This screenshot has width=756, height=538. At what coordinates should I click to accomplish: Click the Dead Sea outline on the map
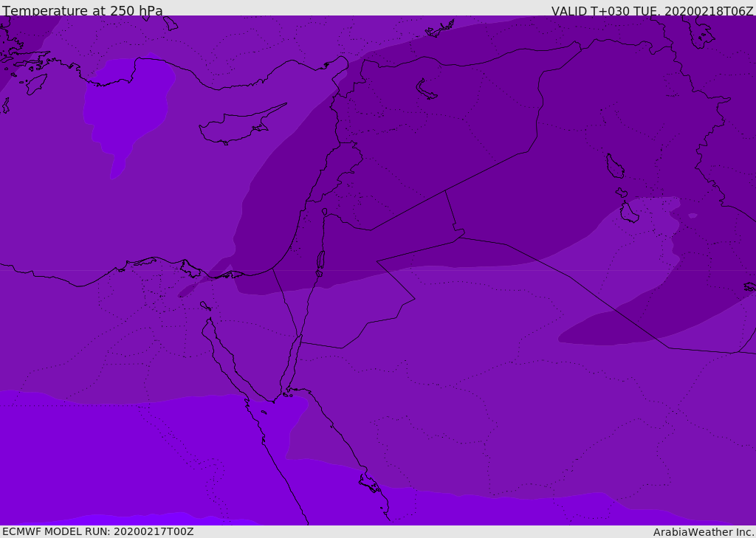(320, 262)
